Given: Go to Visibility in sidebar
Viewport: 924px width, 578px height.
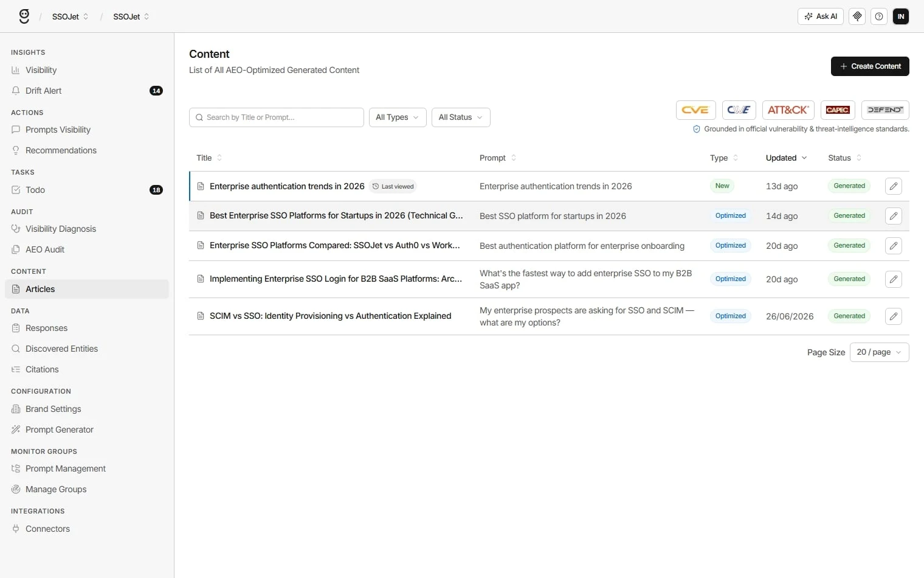Looking at the screenshot, I should 87,70.
